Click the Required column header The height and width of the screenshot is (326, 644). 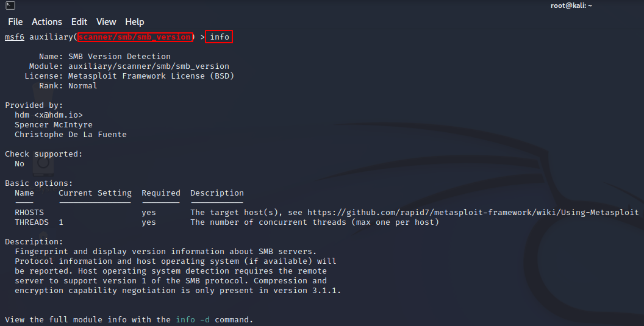[x=161, y=193]
